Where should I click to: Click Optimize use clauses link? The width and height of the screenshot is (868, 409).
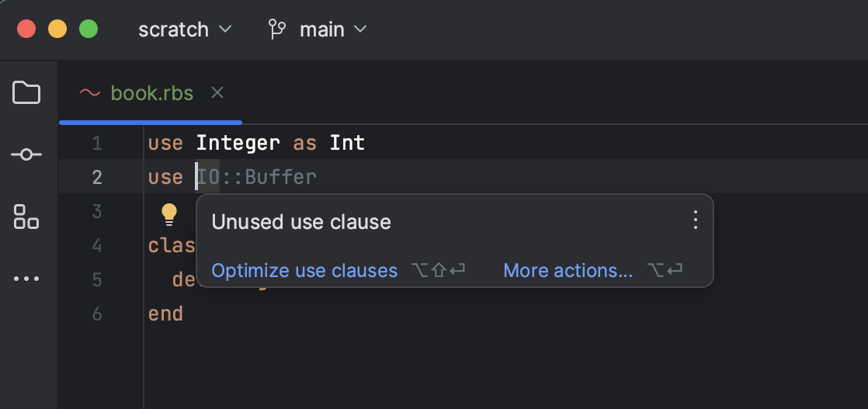click(304, 271)
